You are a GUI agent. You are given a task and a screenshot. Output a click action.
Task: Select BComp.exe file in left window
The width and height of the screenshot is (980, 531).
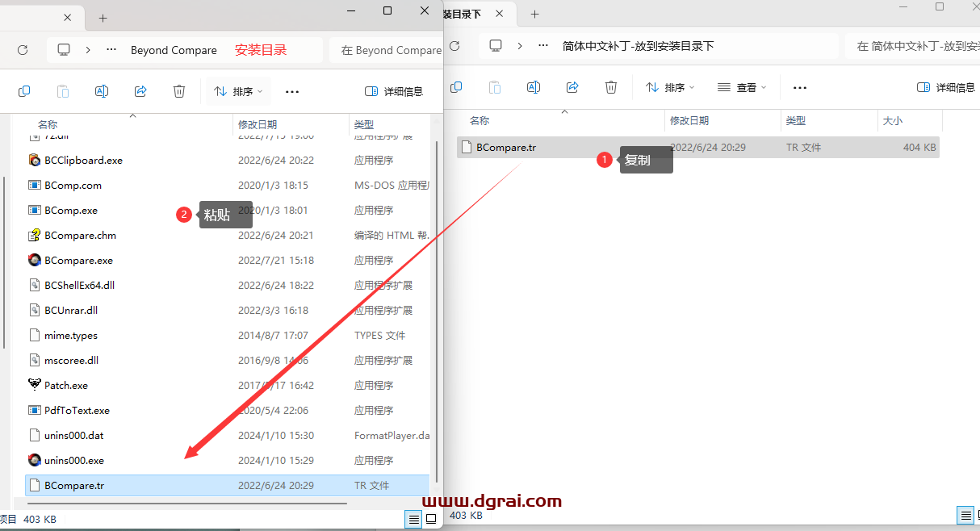[228, 210]
